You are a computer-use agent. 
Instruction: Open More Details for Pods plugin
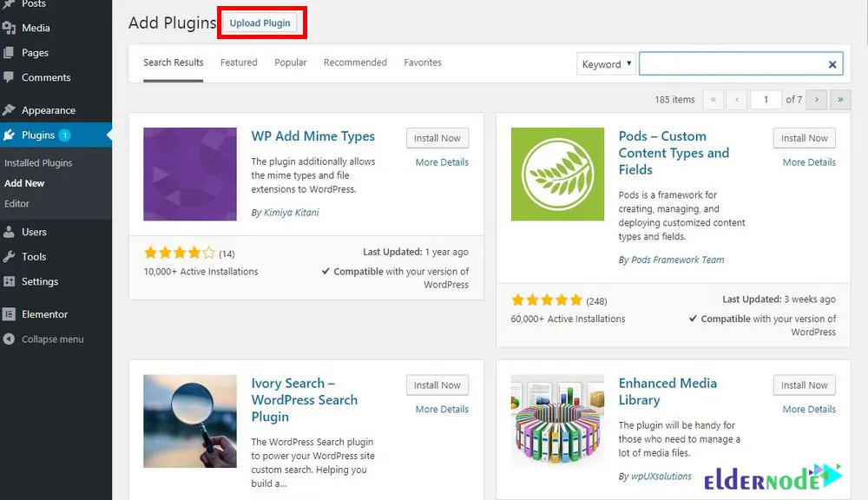click(x=809, y=162)
